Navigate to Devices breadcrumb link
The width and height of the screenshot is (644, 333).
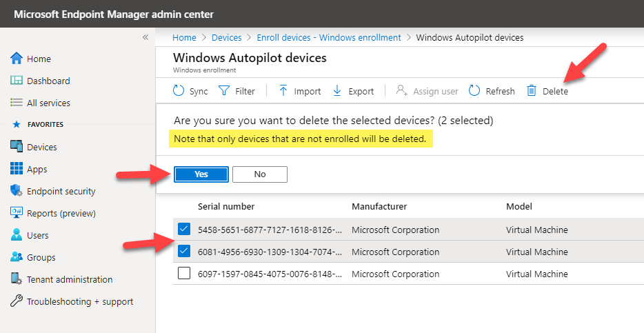tap(226, 37)
